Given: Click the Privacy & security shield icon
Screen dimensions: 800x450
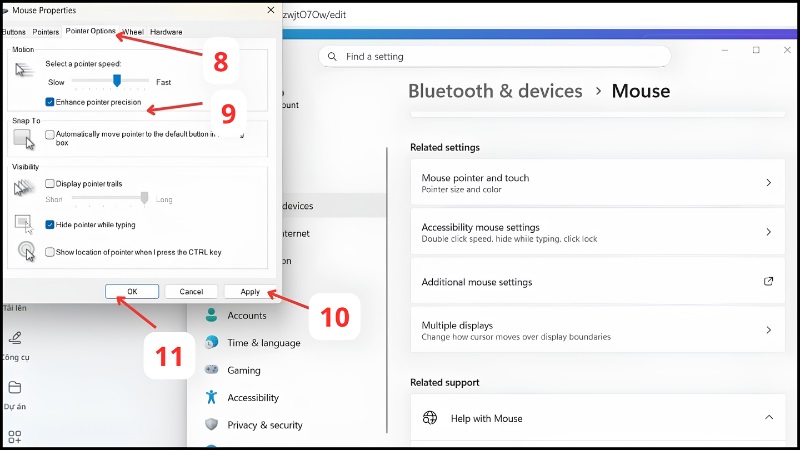Looking at the screenshot, I should (211, 424).
